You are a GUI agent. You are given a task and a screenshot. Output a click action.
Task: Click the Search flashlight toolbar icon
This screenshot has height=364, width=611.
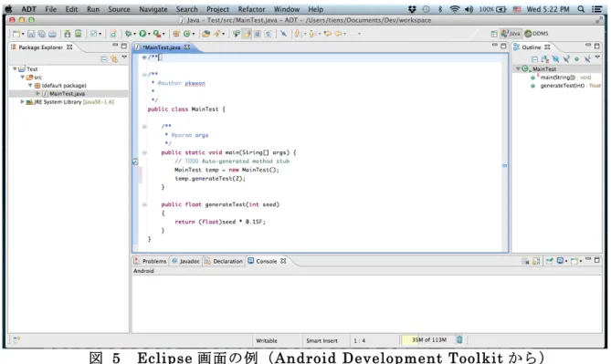pyautogui.click(x=217, y=34)
